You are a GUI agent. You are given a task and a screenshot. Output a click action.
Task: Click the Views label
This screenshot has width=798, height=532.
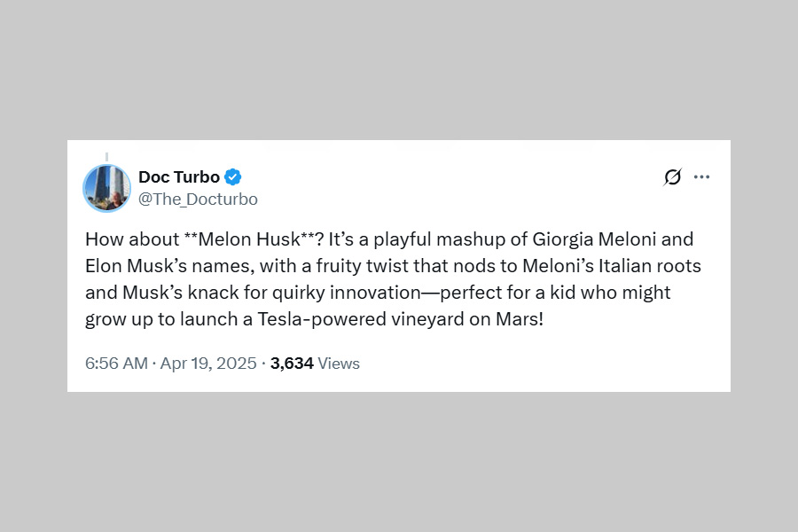[339, 364]
